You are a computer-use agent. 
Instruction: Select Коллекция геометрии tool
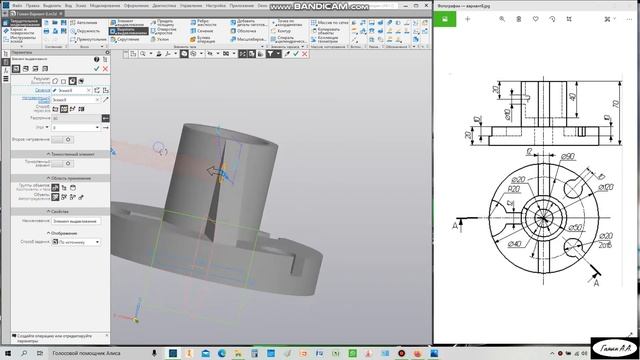(324, 40)
